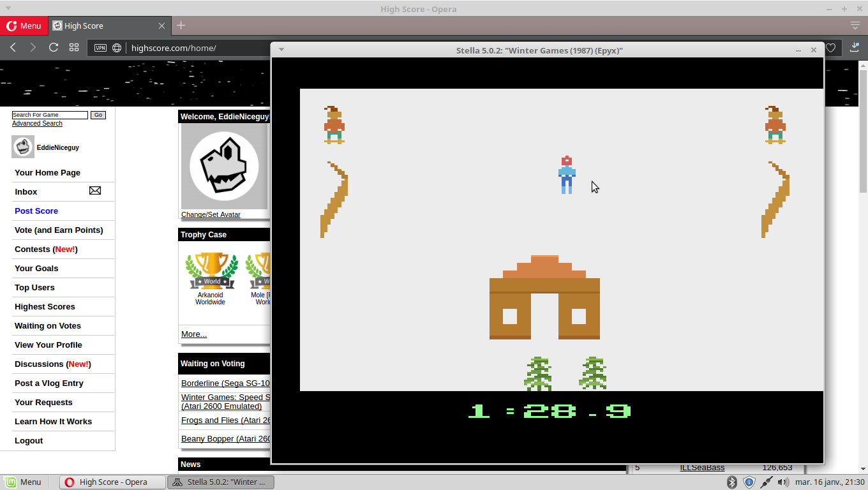Open Stella window menu triangle
This screenshot has width=868, height=490.
[281, 50]
